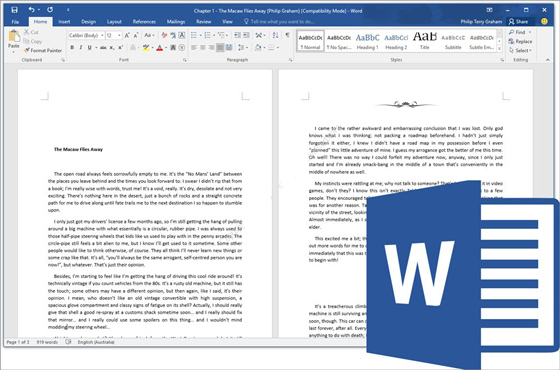This screenshot has width=560, height=370.
Task: Click the Text Effects outlined A icon
Action: coord(133,48)
